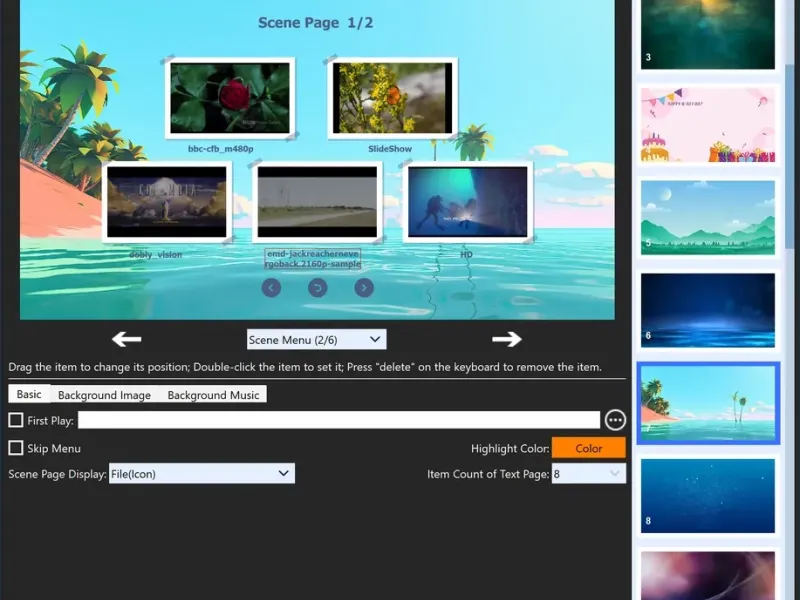Click the previous page circle button in preview
800x600 pixels.
pyautogui.click(x=271, y=288)
